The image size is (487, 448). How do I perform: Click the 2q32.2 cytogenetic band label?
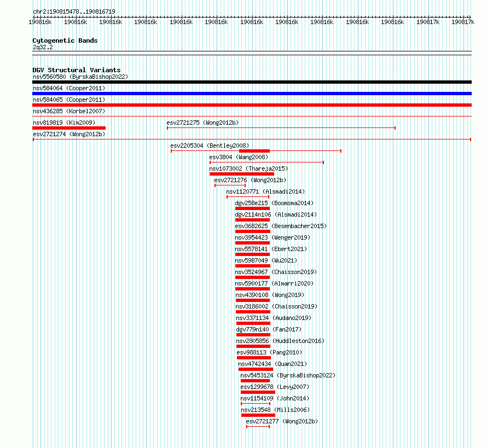(43, 47)
